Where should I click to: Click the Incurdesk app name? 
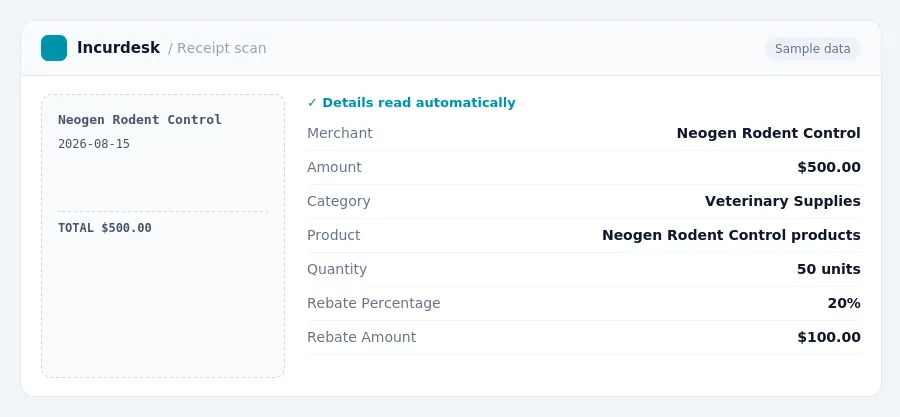pos(118,48)
